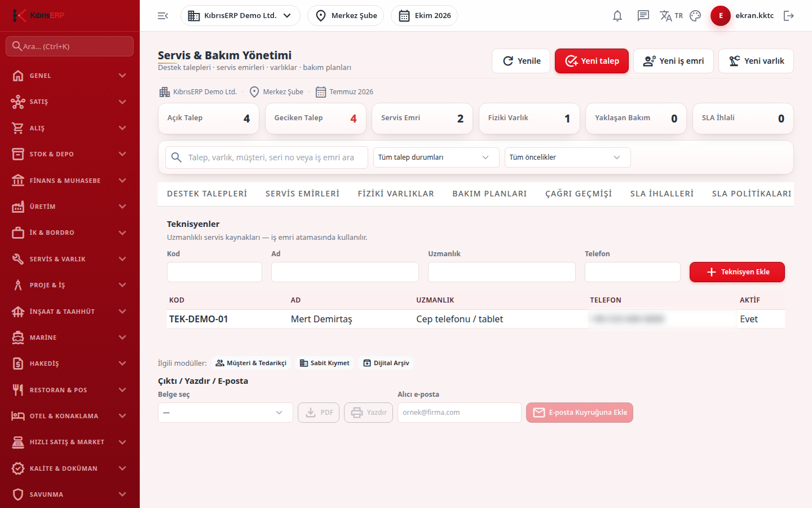
Task: Open the SLA İhlalleri tab
Action: pyautogui.click(x=662, y=194)
